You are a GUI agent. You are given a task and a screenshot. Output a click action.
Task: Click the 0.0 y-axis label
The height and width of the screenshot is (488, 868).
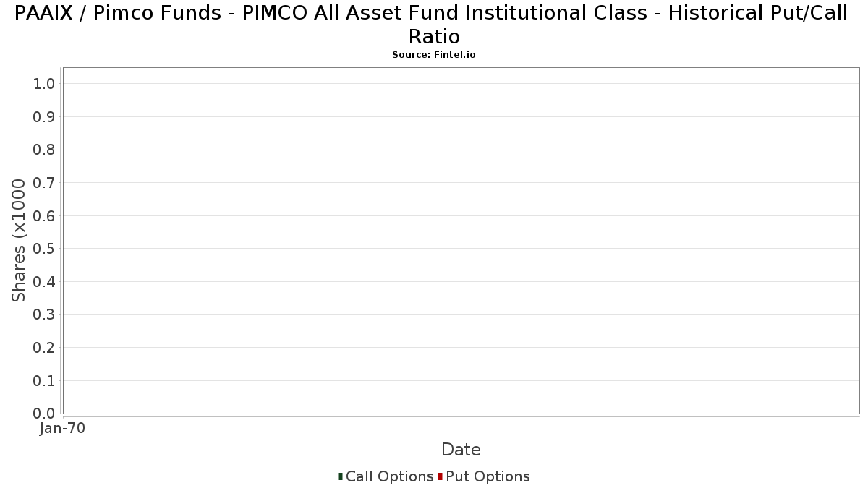[x=44, y=414]
